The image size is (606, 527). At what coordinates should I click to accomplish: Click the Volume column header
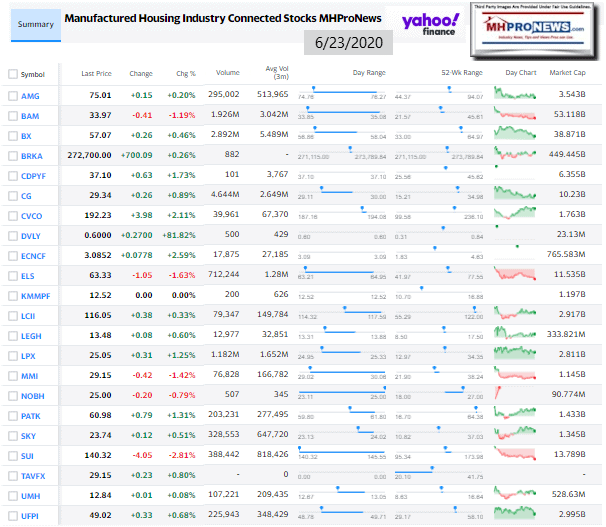[227, 74]
